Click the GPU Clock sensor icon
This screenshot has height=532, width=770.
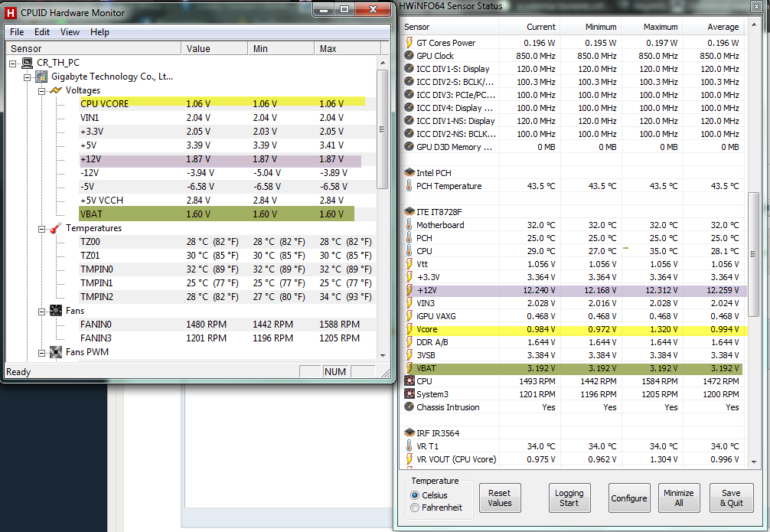409,56
